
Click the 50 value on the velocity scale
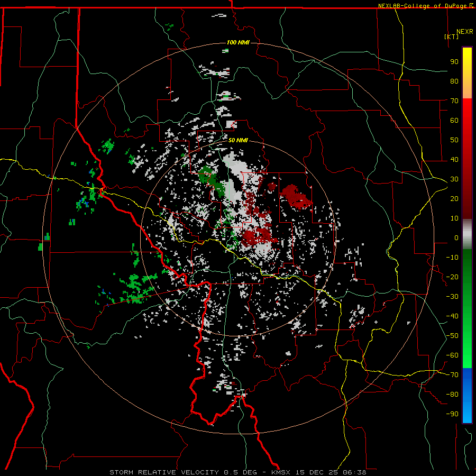[454, 140]
